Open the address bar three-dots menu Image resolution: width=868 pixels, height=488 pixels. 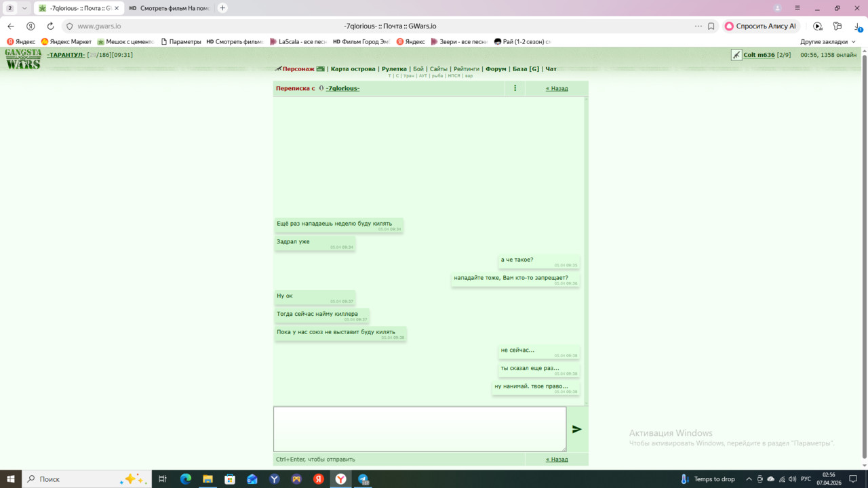click(698, 26)
